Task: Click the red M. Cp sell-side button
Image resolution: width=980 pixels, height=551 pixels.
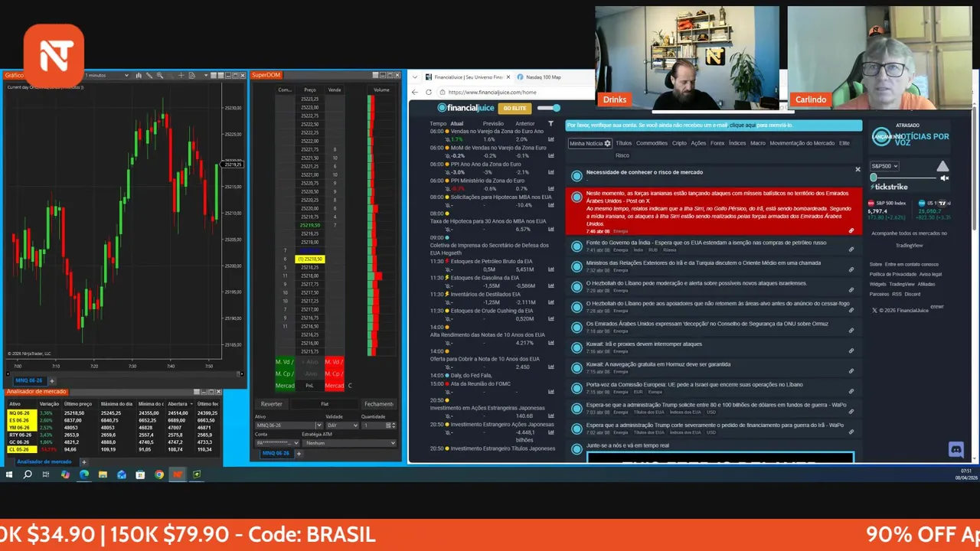Action: (x=334, y=373)
